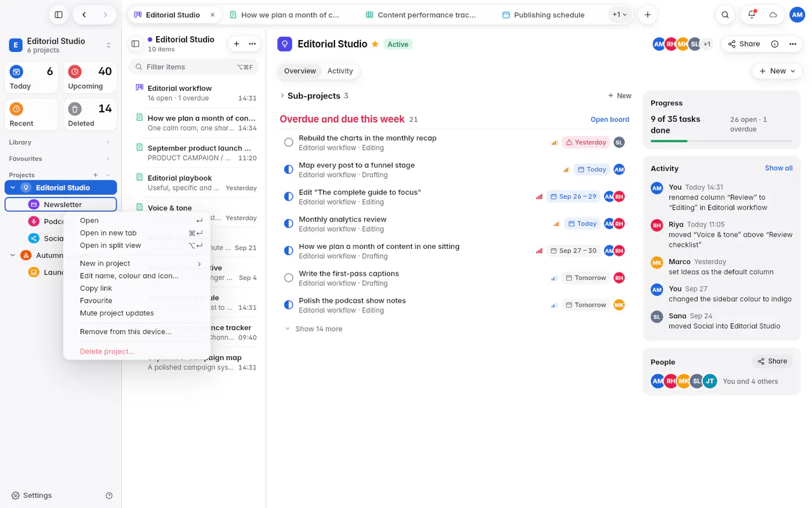
Task: Add a new item in Editorial Studio list
Action: tap(237, 44)
